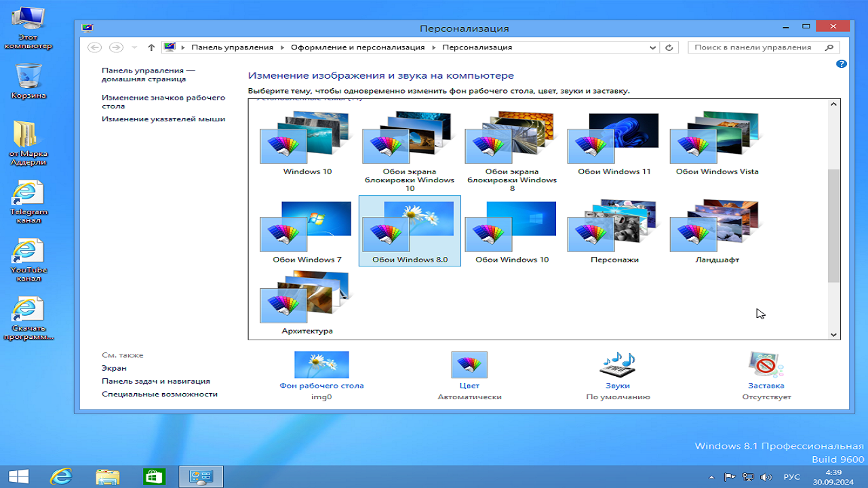Select the Telegram канал shortcut
Viewport: 868px width, 488px height.
(x=28, y=202)
